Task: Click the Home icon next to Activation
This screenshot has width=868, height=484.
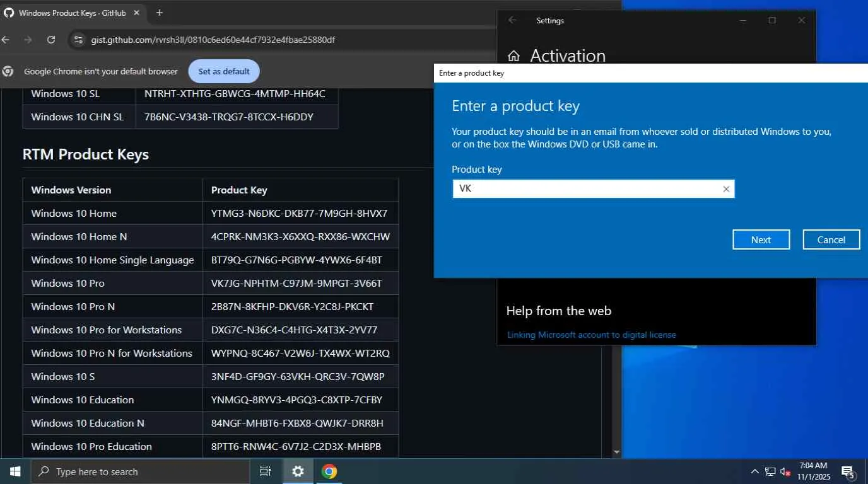Action: tap(514, 55)
